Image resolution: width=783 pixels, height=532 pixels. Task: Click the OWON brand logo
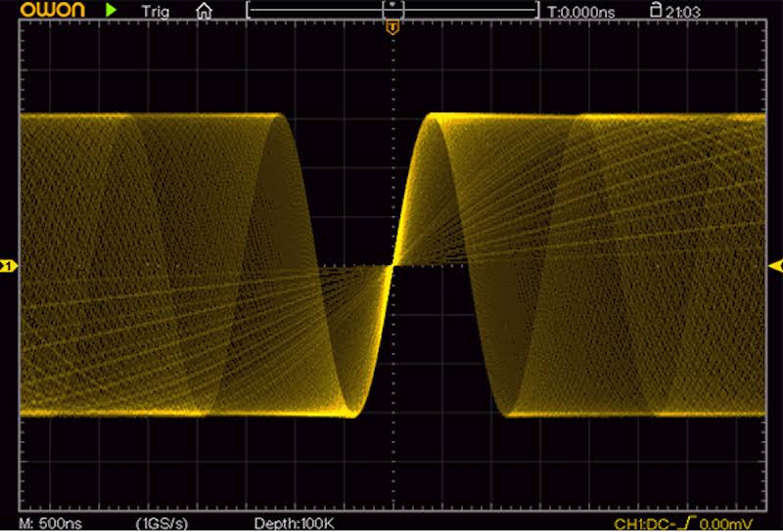[x=53, y=10]
